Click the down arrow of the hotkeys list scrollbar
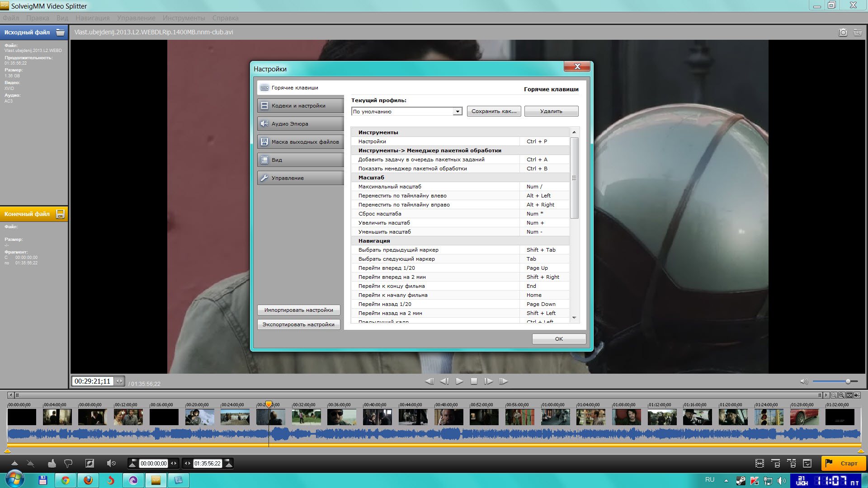Image resolution: width=868 pixels, height=488 pixels. [x=574, y=318]
